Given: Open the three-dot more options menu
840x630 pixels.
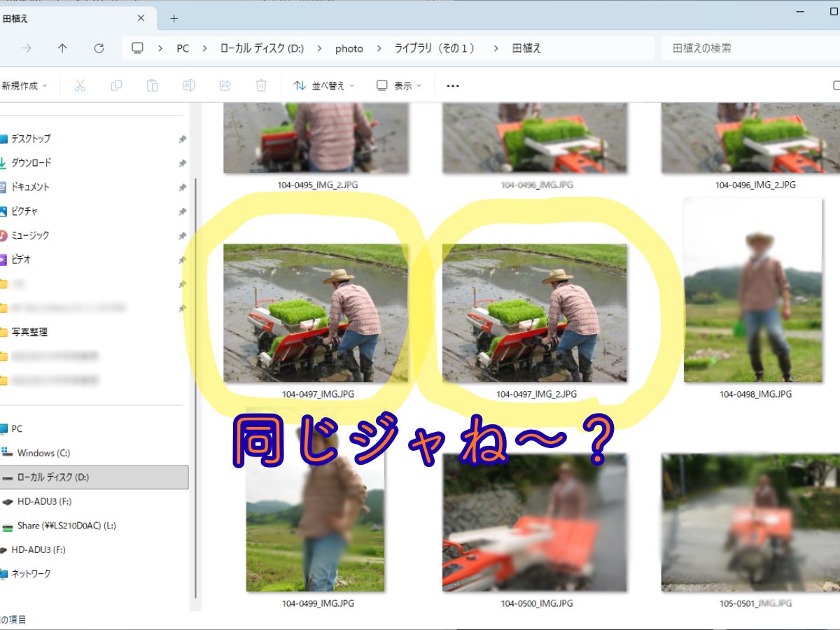Looking at the screenshot, I should click(453, 85).
